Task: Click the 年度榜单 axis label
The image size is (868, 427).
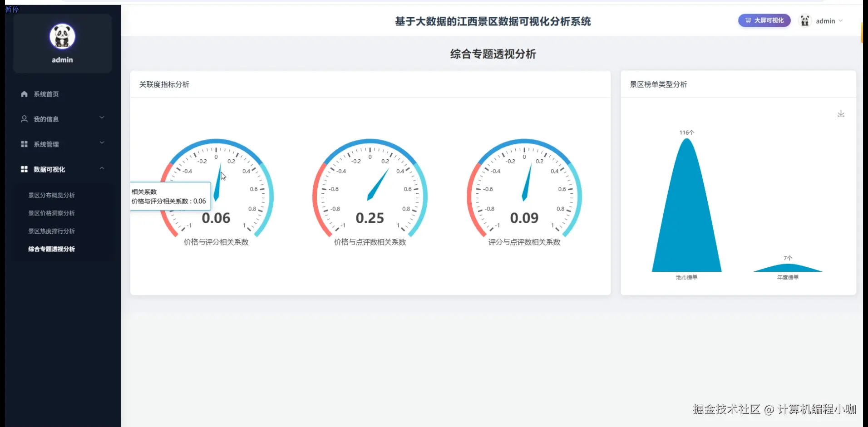Action: click(788, 277)
